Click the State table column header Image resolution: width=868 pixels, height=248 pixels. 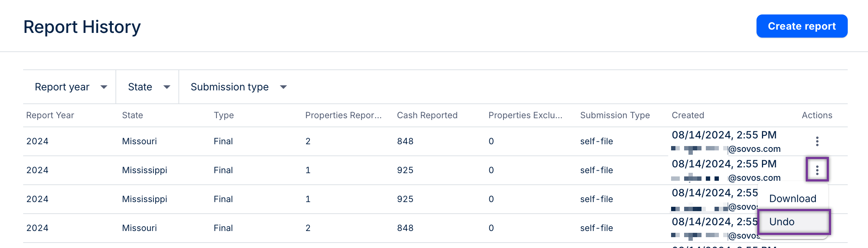click(132, 115)
